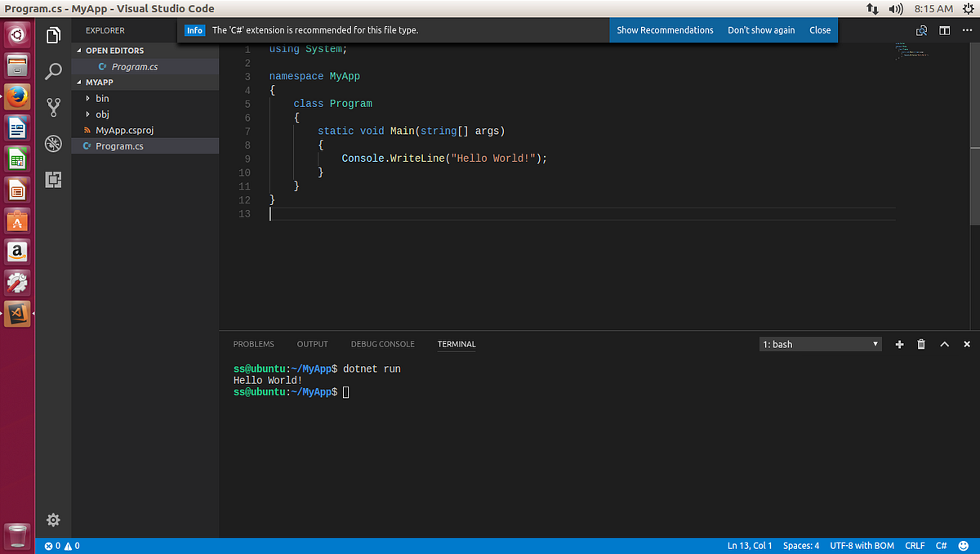Click Show Recommendations in the notification
Image resolution: width=980 pixels, height=554 pixels.
point(666,29)
